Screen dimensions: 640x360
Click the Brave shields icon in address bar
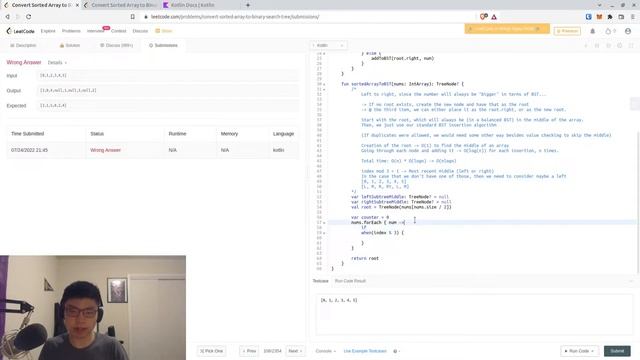tap(484, 17)
